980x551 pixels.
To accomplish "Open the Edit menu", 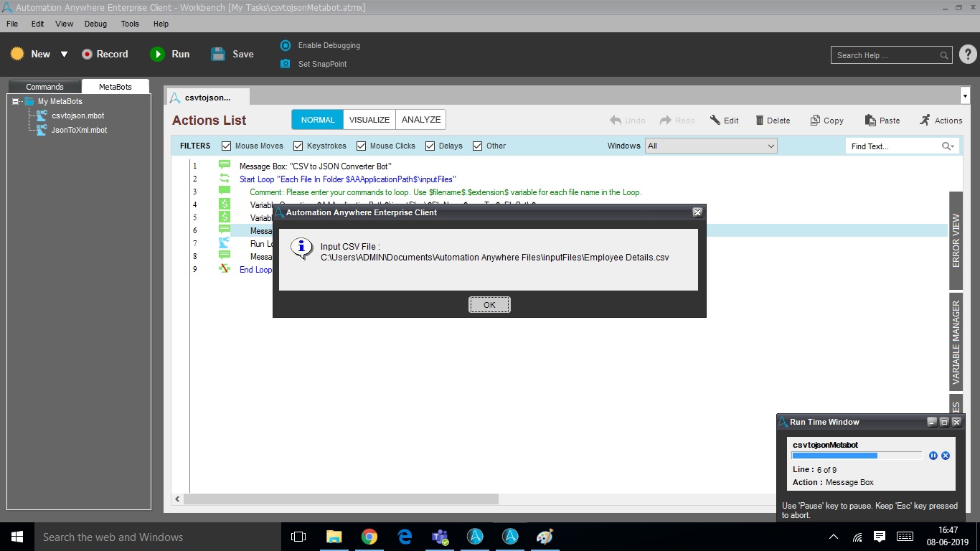I will (x=37, y=24).
